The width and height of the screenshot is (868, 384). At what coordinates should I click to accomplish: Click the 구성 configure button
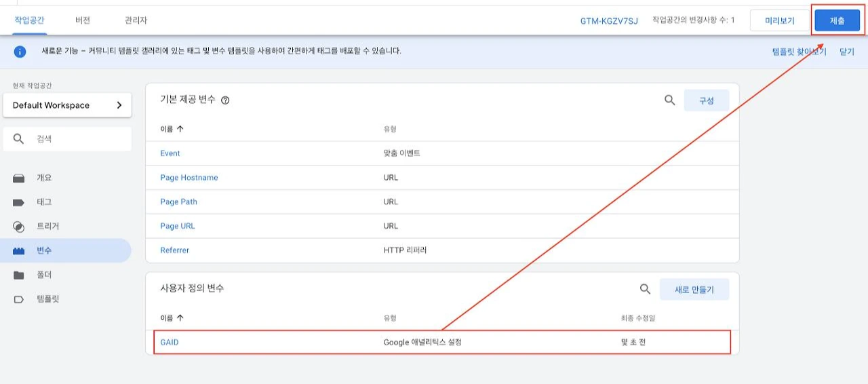tap(707, 100)
